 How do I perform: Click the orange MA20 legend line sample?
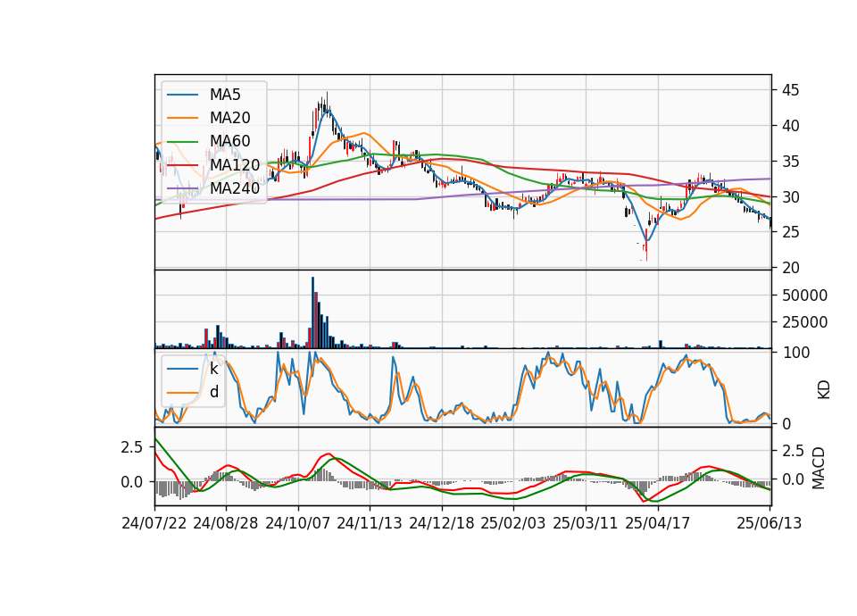click(x=182, y=118)
